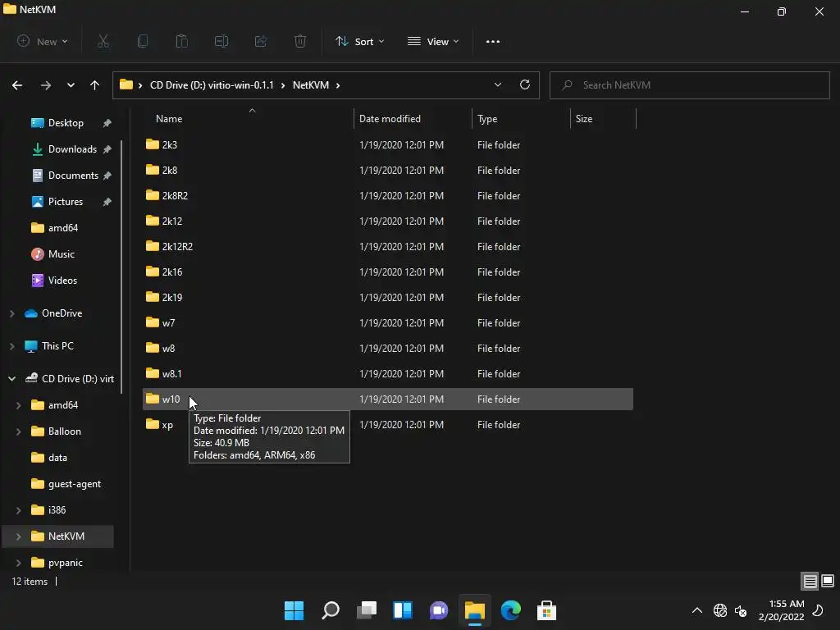
Task: Select guest-agent folder in tree
Action: point(74,484)
